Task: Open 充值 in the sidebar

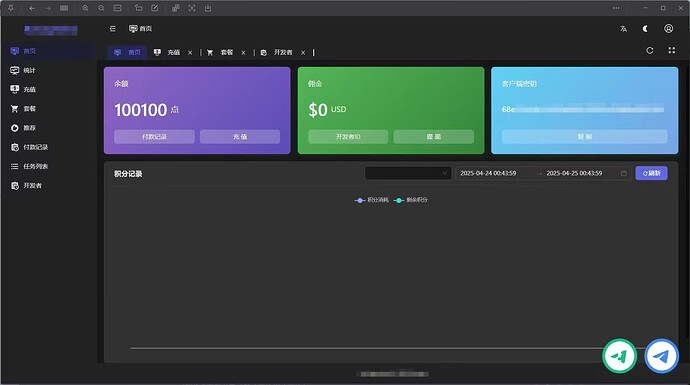Action: pos(49,89)
